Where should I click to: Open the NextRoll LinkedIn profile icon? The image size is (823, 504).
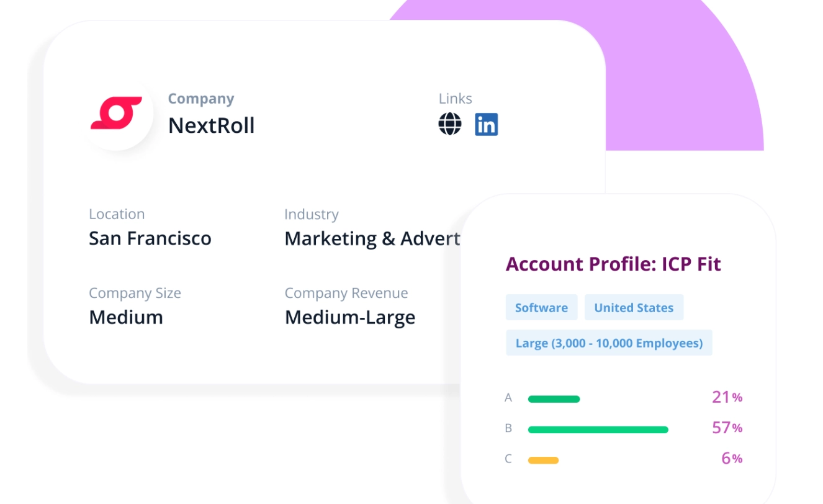(x=487, y=124)
